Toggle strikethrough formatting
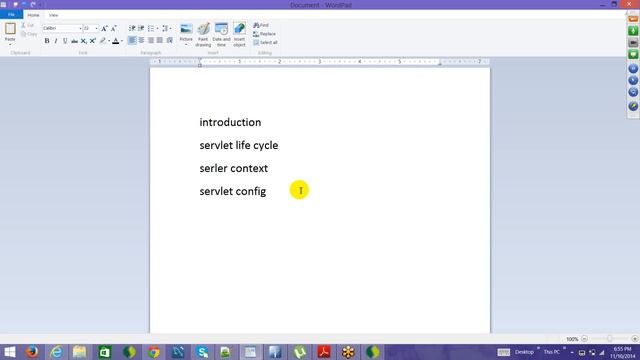The image size is (640, 360). tap(74, 41)
